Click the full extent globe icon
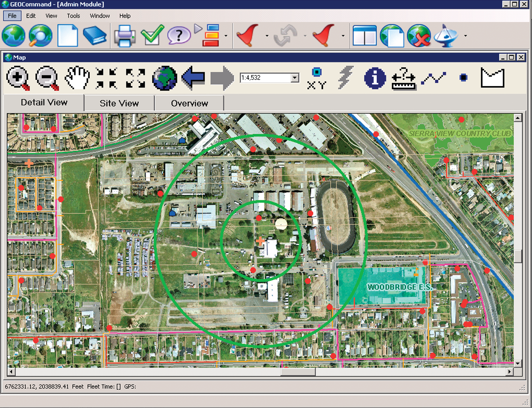532x408 pixels. pyautogui.click(x=165, y=78)
